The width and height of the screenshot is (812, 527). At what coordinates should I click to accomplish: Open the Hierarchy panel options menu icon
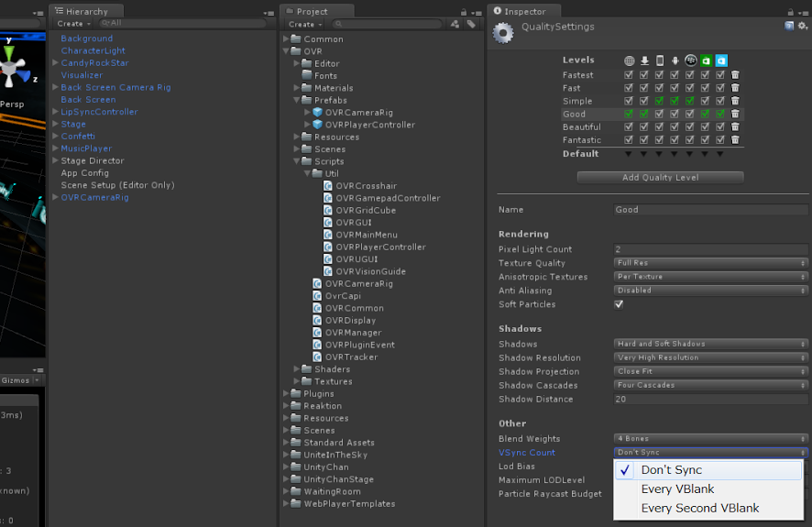click(269, 13)
